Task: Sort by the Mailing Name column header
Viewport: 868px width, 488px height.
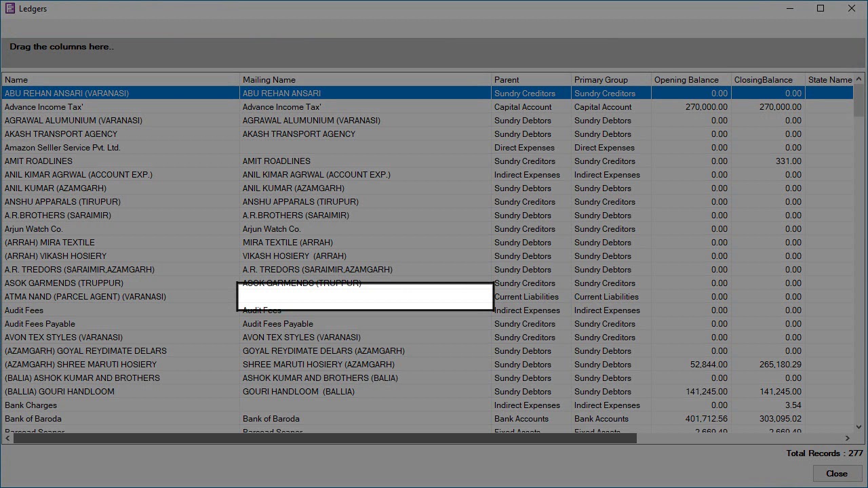Action: tap(366, 79)
